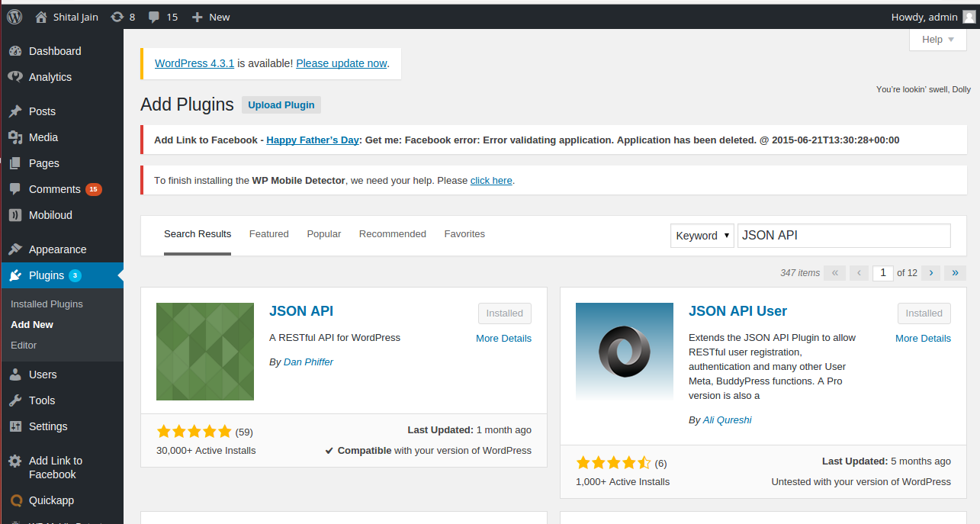This screenshot has height=524, width=980.
Task: Click the "1,000+ Active Installs" text
Action: tap(622, 481)
